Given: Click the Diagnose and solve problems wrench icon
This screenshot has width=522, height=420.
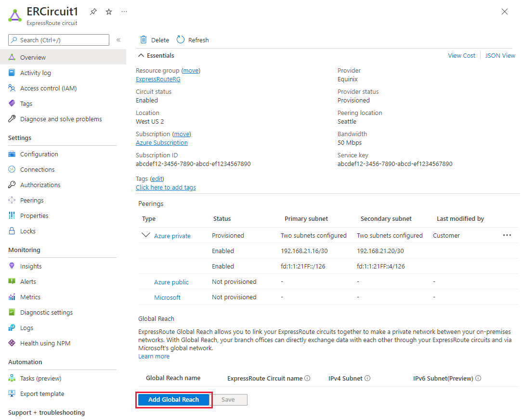Looking at the screenshot, I should 12,119.
